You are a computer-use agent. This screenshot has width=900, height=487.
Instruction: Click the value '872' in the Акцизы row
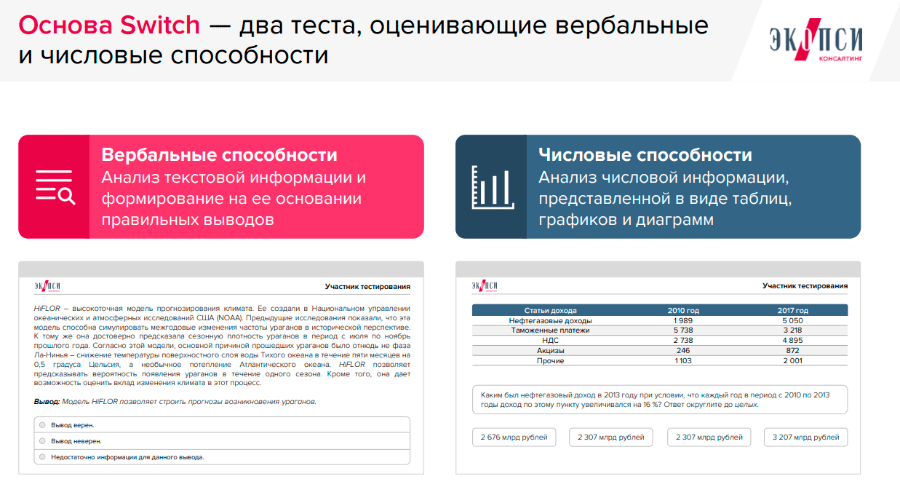coord(793,350)
